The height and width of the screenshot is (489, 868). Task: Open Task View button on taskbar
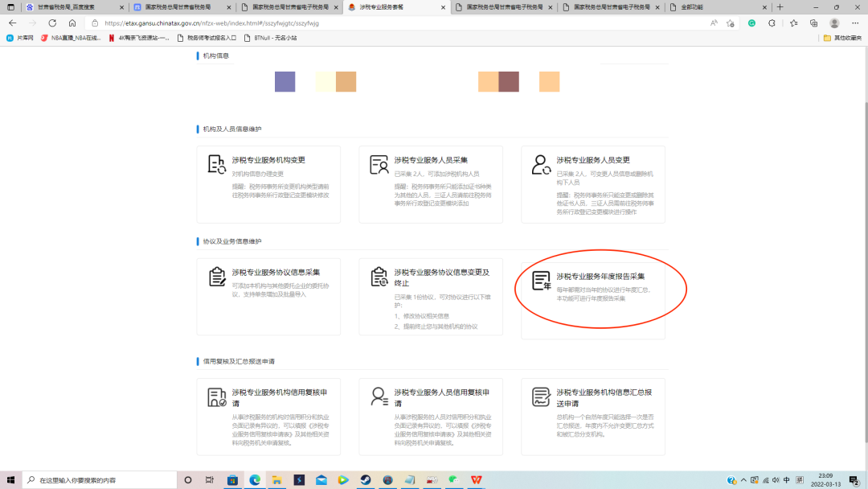209,479
